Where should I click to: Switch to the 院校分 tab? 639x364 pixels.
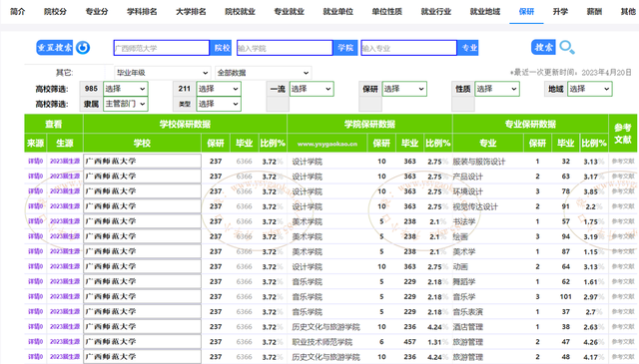[55, 11]
